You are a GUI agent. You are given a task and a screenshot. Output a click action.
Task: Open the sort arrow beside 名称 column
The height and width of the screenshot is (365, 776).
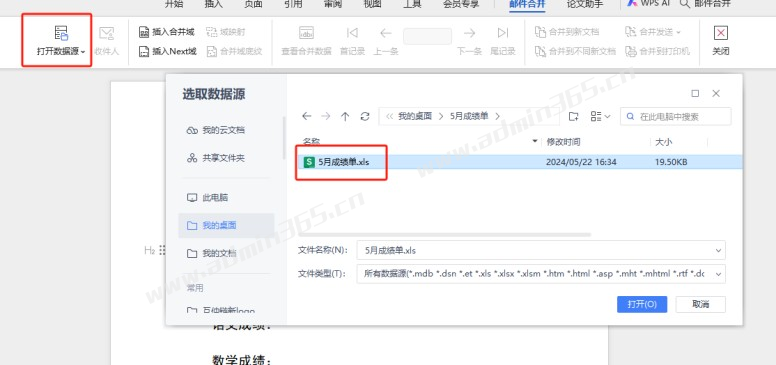tap(534, 142)
